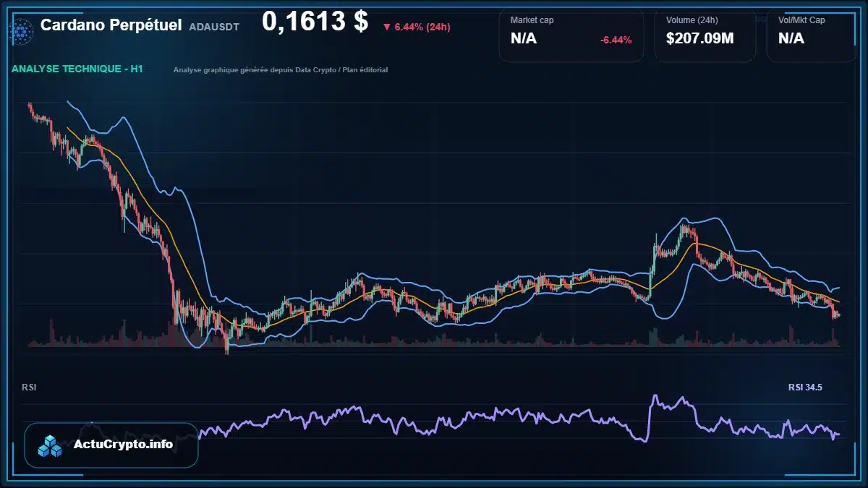This screenshot has height=488, width=868.
Task: Click the N/A value under Vol/Mkt Cap
Action: coord(791,38)
